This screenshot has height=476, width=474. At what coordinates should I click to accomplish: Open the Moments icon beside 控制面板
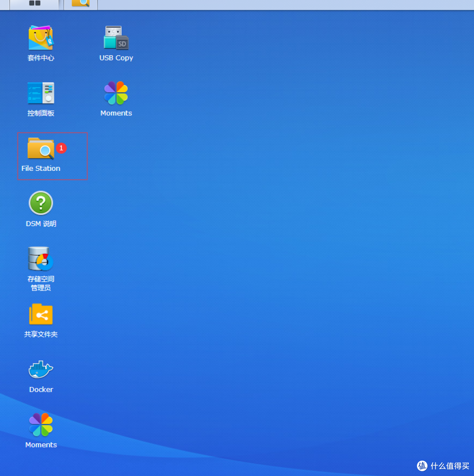tap(116, 93)
